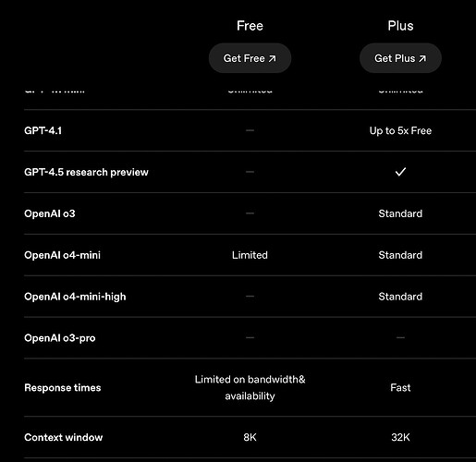Click the Response times row label
Viewport: 476px width, 462px height.
point(63,387)
